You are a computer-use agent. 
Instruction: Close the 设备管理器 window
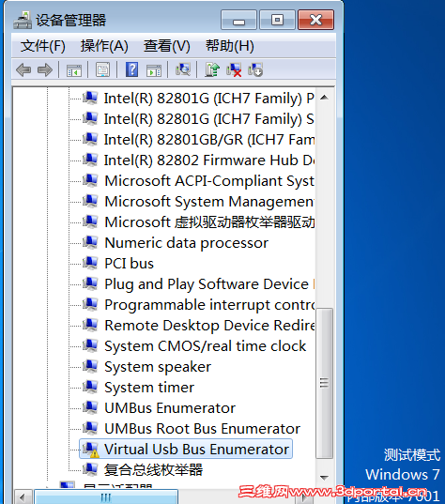315,20
